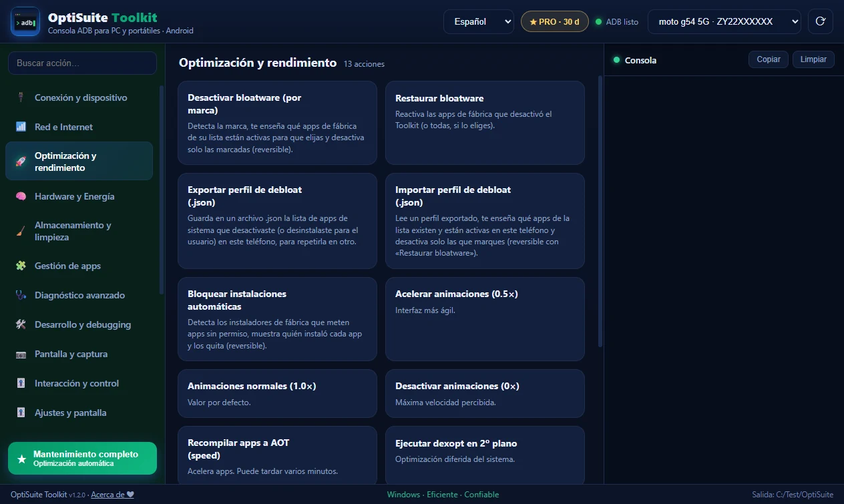This screenshot has width=844, height=504.
Task: Open the Acerca de link
Action: pyautogui.click(x=112, y=495)
